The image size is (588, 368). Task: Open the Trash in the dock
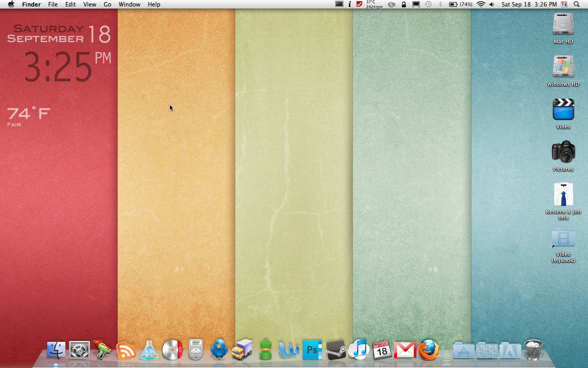pyautogui.click(x=533, y=350)
